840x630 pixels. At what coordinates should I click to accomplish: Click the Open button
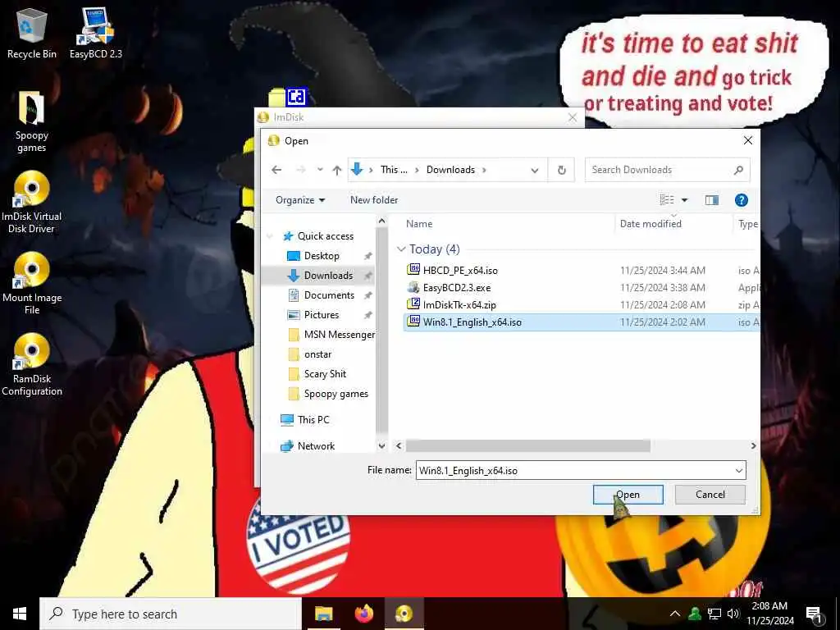click(x=628, y=495)
